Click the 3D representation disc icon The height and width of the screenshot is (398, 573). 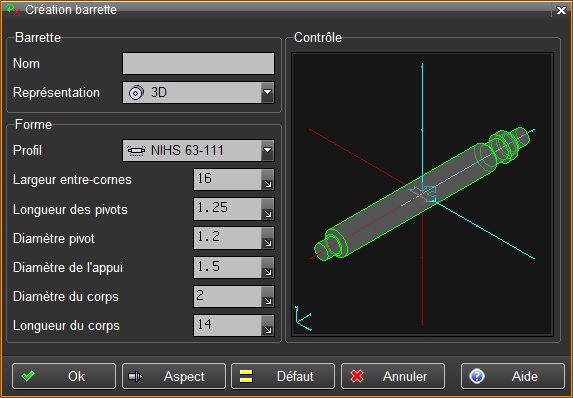pyautogui.click(x=136, y=92)
